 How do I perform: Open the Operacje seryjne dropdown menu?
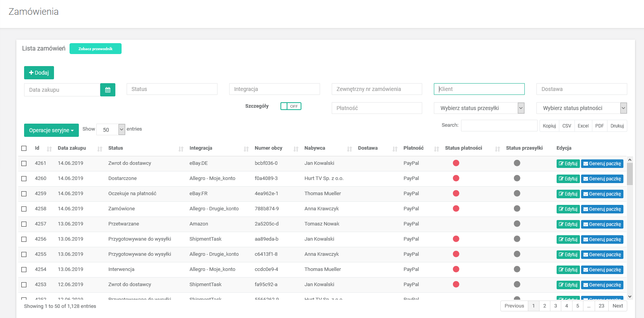51,130
